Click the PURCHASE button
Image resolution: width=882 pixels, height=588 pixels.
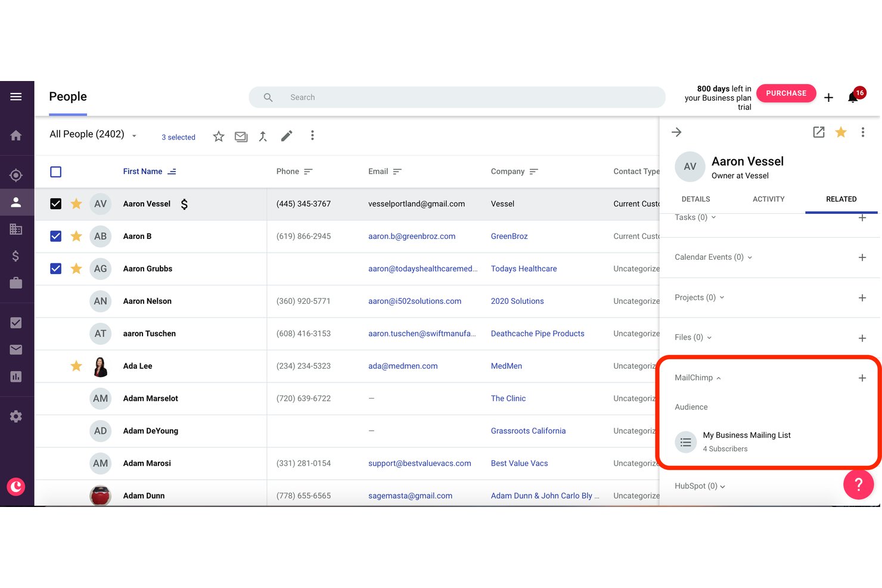point(786,93)
